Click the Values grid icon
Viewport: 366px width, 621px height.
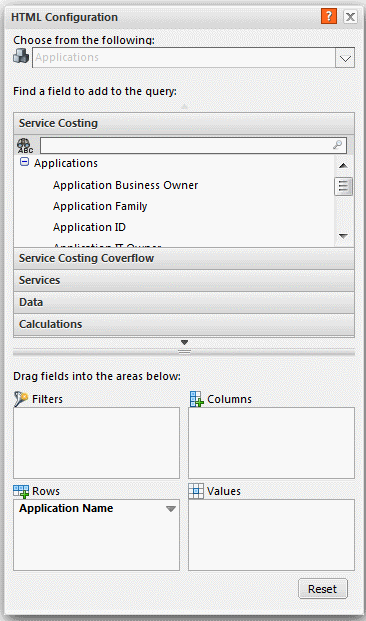click(196, 491)
